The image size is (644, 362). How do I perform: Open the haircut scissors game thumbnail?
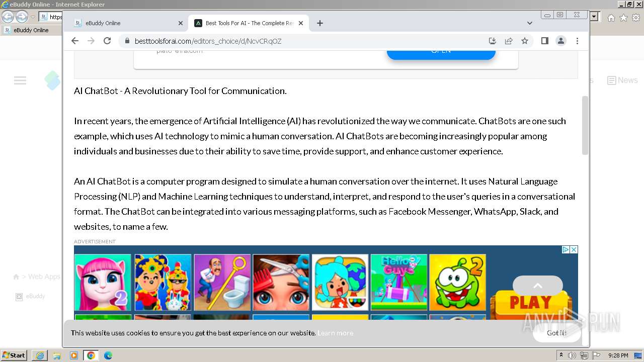point(281,282)
